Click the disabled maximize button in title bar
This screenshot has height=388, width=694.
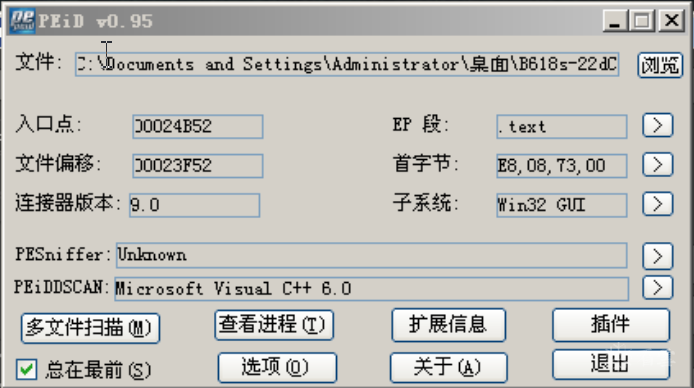pyautogui.click(x=642, y=20)
